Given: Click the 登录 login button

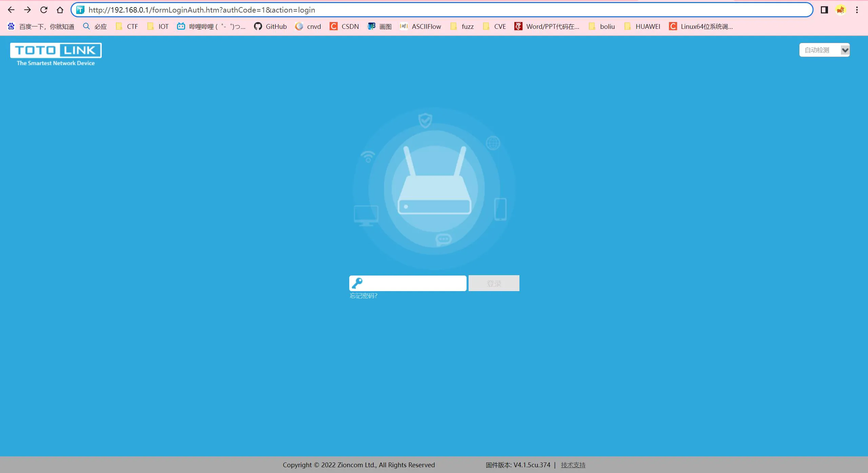Looking at the screenshot, I should point(494,283).
